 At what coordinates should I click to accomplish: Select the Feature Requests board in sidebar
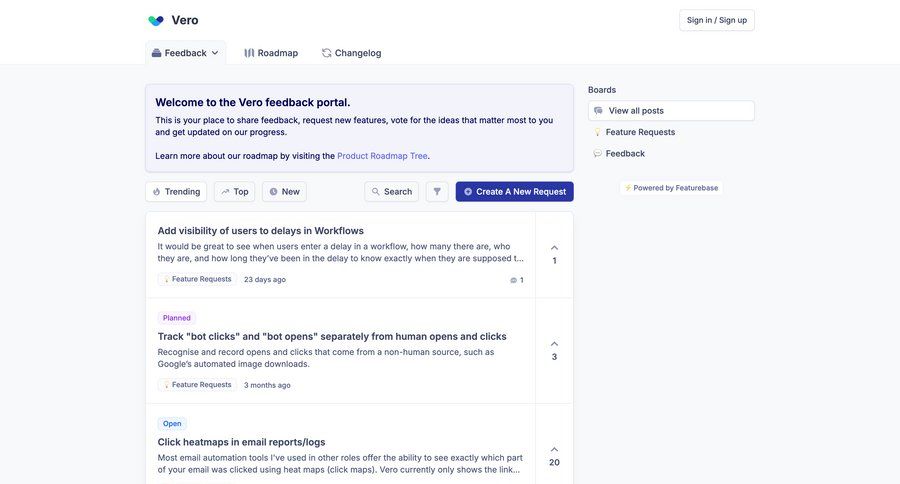point(640,132)
